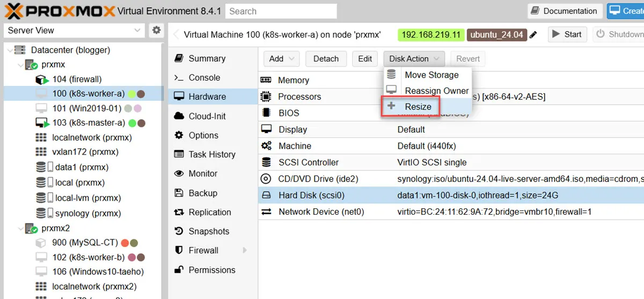Click the Monitor eye icon
Viewport: 644px width, 299px height.
tap(179, 173)
